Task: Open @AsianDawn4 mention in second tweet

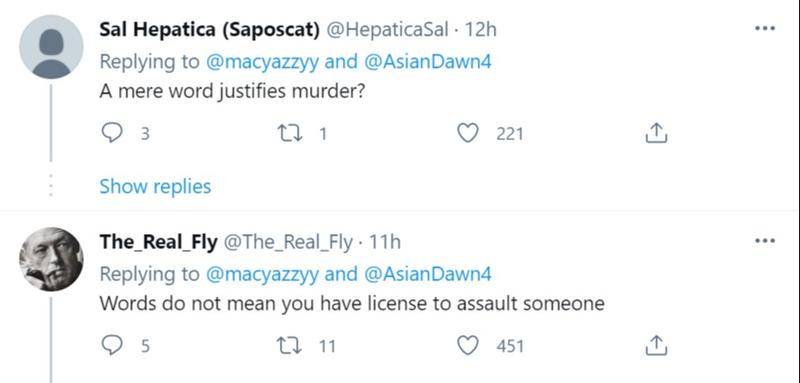Action: 428,274
